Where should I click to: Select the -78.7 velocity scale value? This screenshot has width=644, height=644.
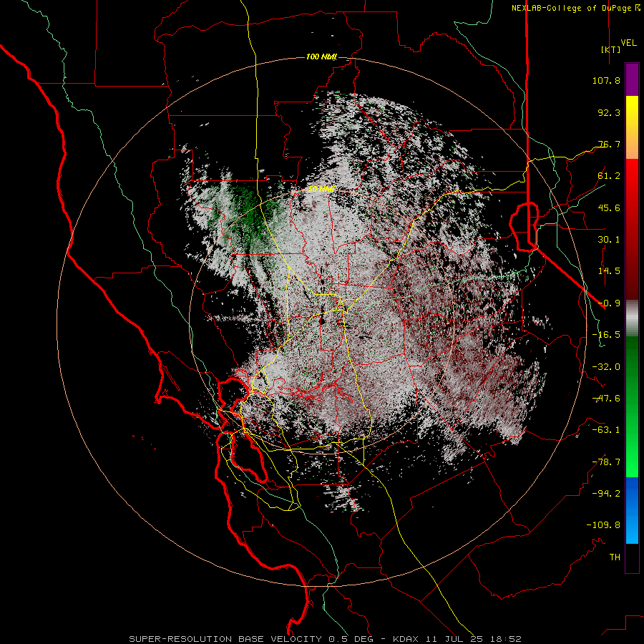(606, 462)
